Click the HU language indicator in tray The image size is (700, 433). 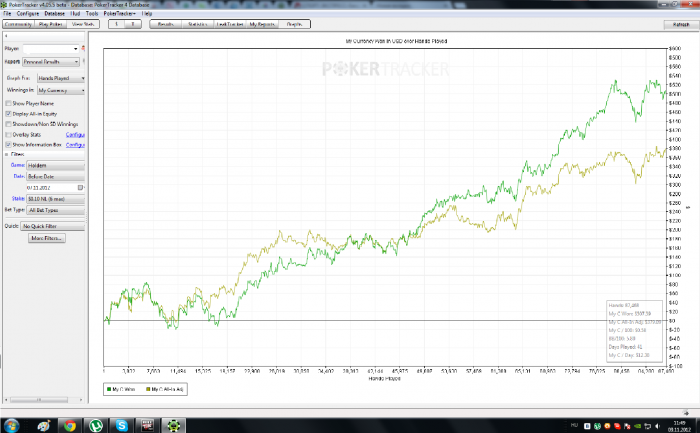[x=574, y=425]
